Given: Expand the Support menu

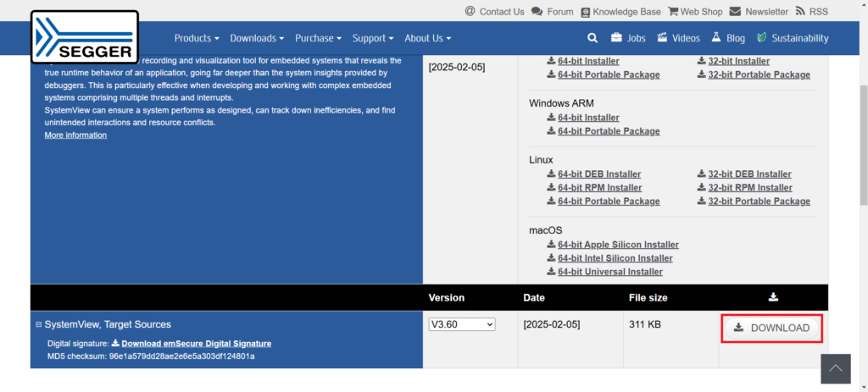Looking at the screenshot, I should (373, 38).
